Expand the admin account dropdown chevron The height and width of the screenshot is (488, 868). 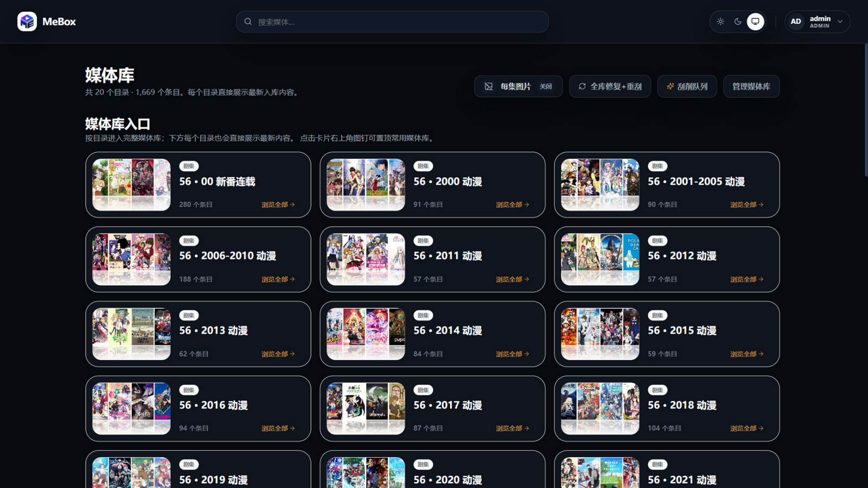(x=840, y=22)
